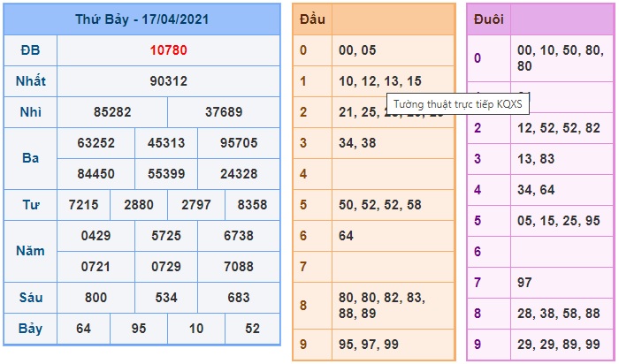619x364 pixels.
Task: Select Đuôi values "00, 10, 50, 80, 80"
Action: (561, 58)
